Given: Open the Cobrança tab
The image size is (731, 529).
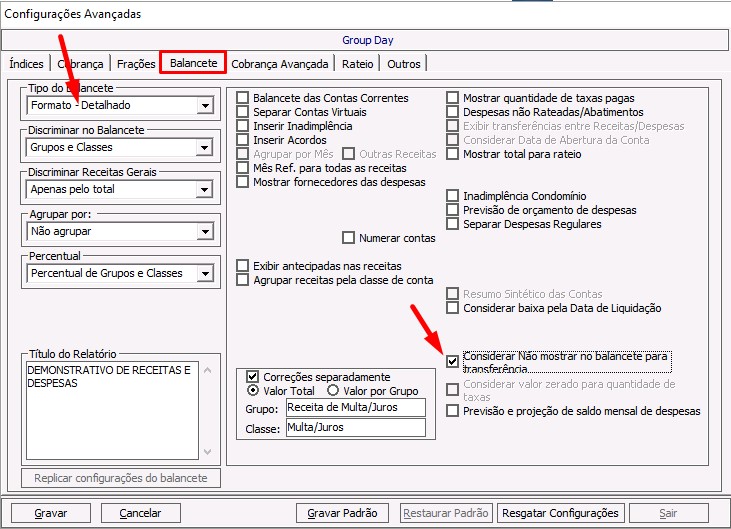Looking at the screenshot, I should (80, 64).
